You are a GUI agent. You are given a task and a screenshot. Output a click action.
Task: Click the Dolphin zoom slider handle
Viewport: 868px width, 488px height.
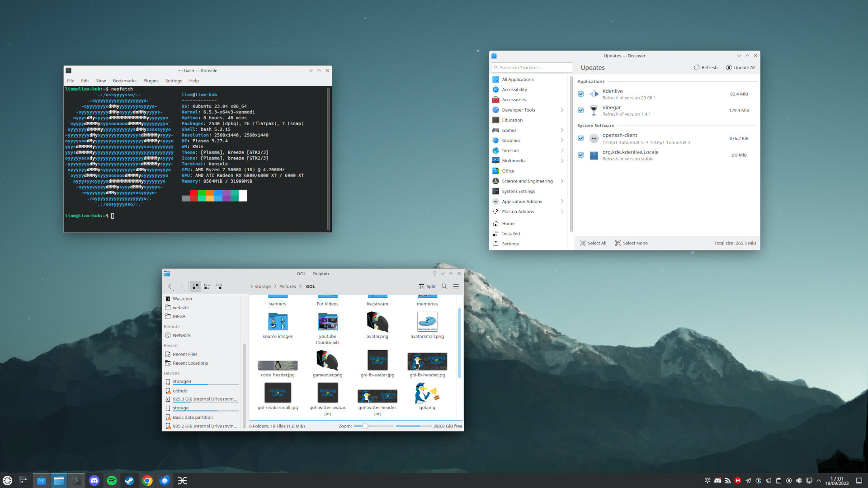click(x=365, y=426)
